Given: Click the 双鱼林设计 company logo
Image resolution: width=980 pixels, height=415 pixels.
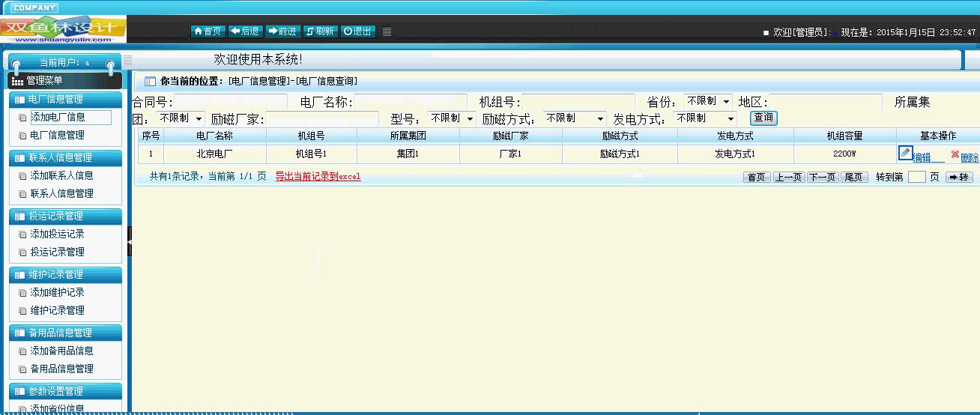Looking at the screenshot, I should (64, 29).
